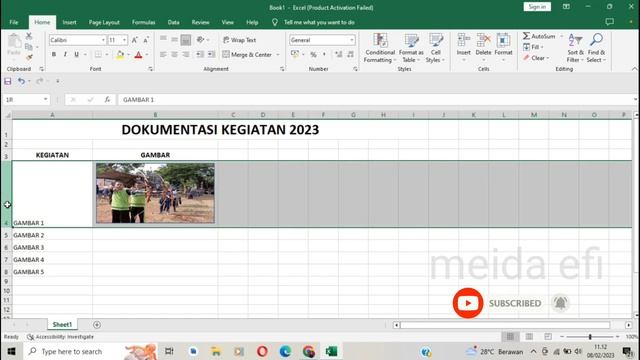The height and width of the screenshot is (360, 640).
Task: Apply the red Font Color swatch
Action: [x=138, y=55]
